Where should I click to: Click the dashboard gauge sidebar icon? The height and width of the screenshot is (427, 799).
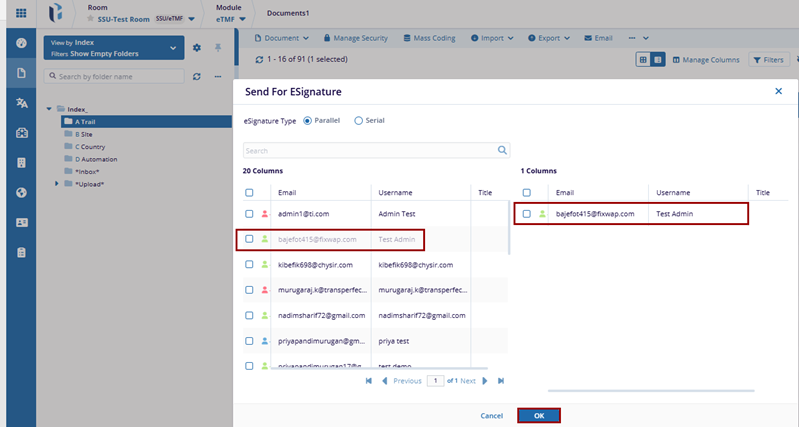tap(21, 45)
